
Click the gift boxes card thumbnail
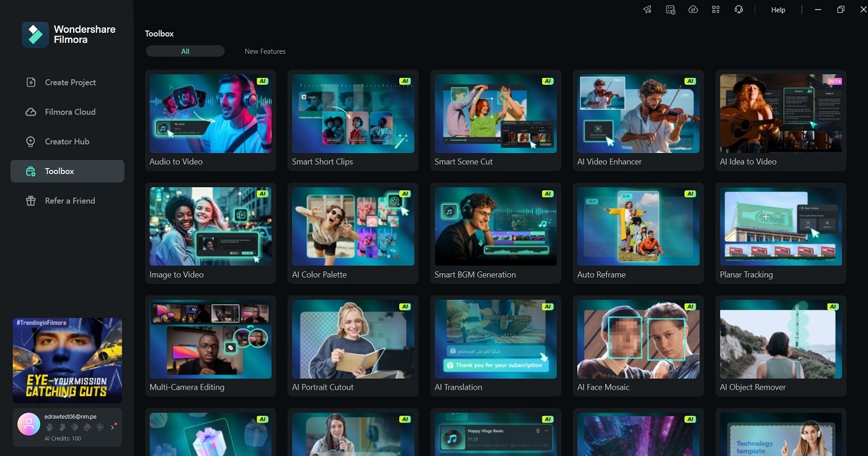tap(210, 434)
